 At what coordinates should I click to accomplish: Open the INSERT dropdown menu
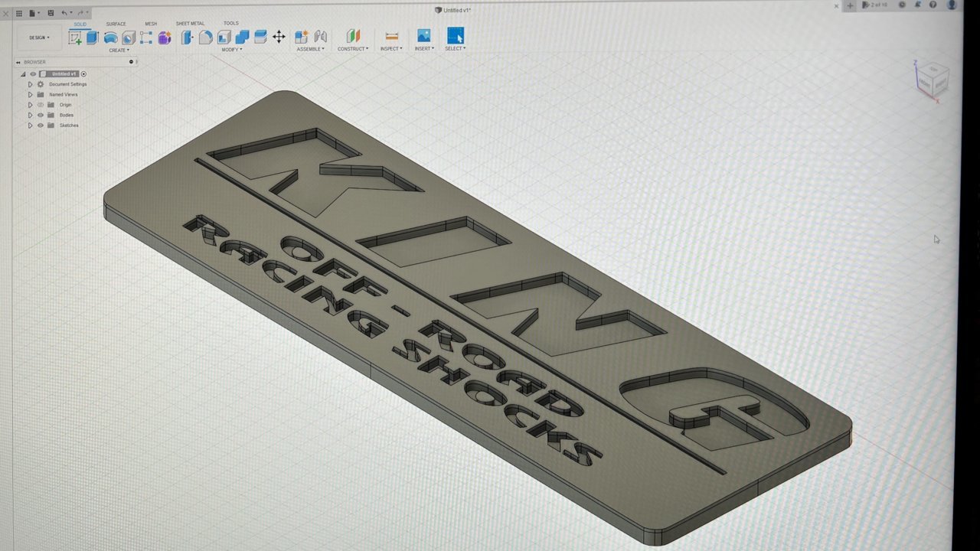pos(424,48)
